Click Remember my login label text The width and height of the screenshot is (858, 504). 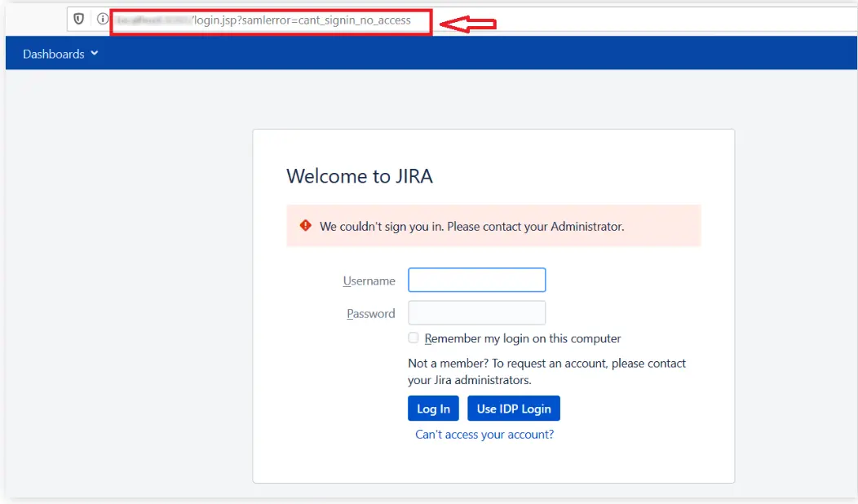[x=523, y=338]
